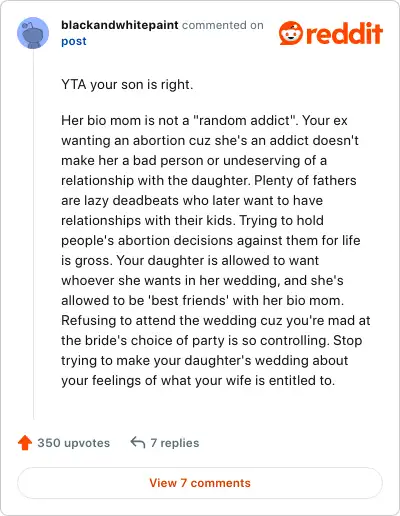
Task: Open the blackandwhitepaint username profile
Action: click(x=120, y=25)
